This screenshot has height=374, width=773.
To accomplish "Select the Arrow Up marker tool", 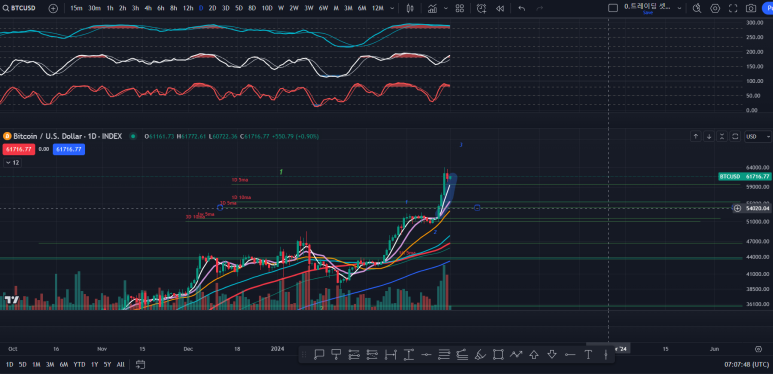I will (x=534, y=354).
